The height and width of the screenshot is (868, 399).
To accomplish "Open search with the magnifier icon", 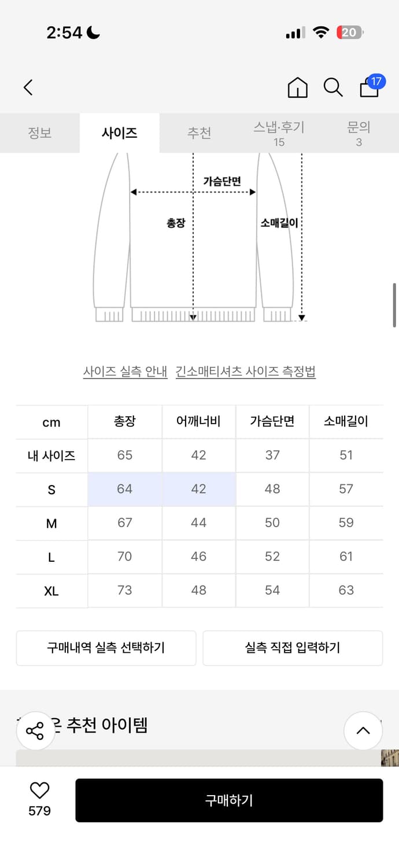I will [x=332, y=87].
